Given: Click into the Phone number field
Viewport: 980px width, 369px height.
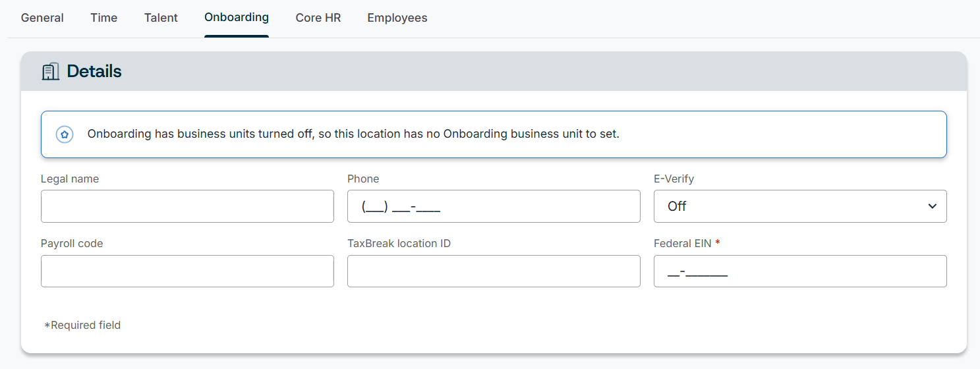Looking at the screenshot, I should 494,206.
